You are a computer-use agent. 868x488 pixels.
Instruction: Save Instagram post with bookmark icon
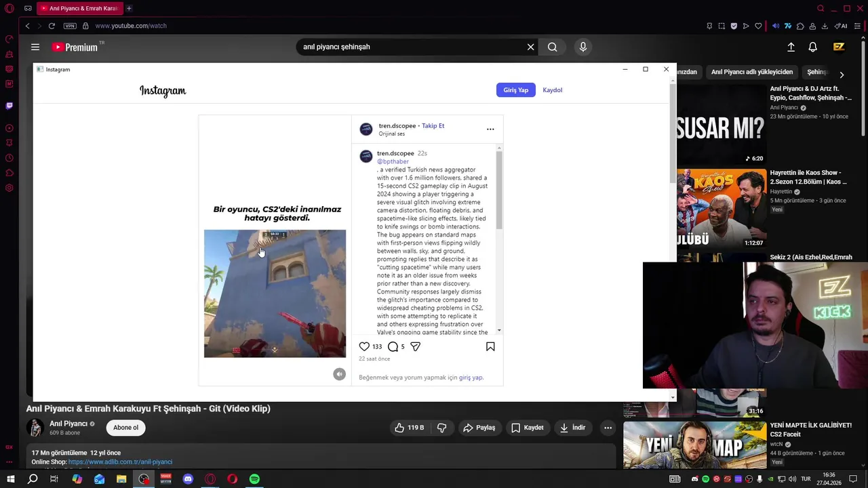pos(490,346)
